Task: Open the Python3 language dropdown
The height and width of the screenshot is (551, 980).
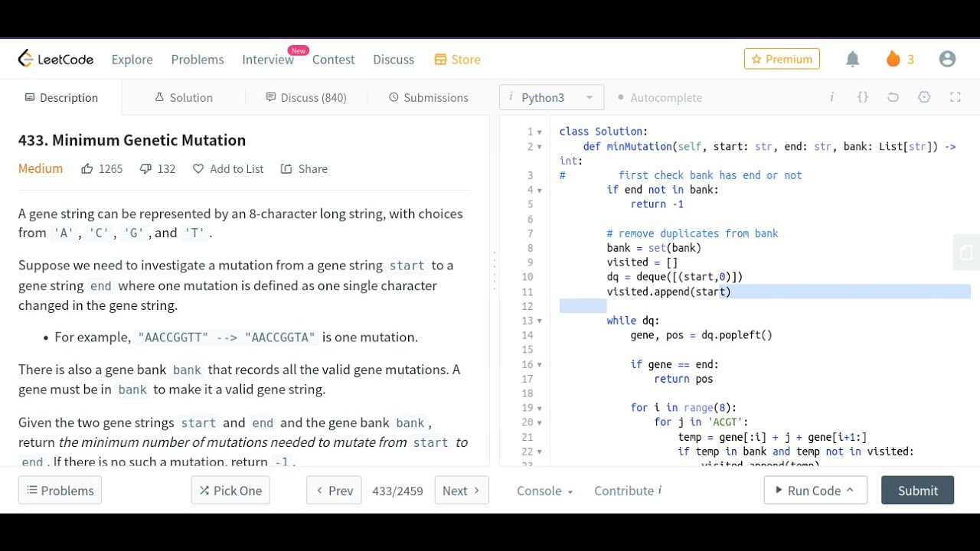Action: [552, 97]
